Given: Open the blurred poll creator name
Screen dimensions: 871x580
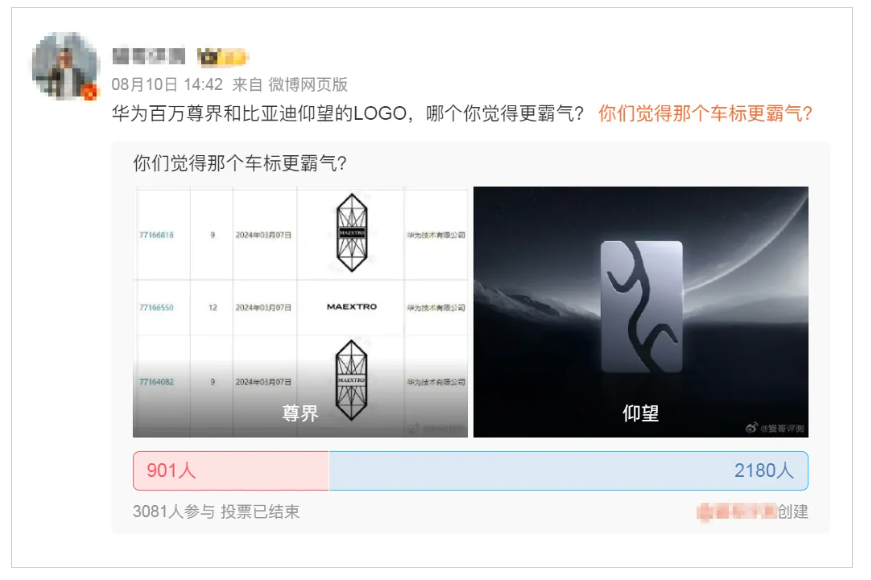Looking at the screenshot, I should [737, 512].
